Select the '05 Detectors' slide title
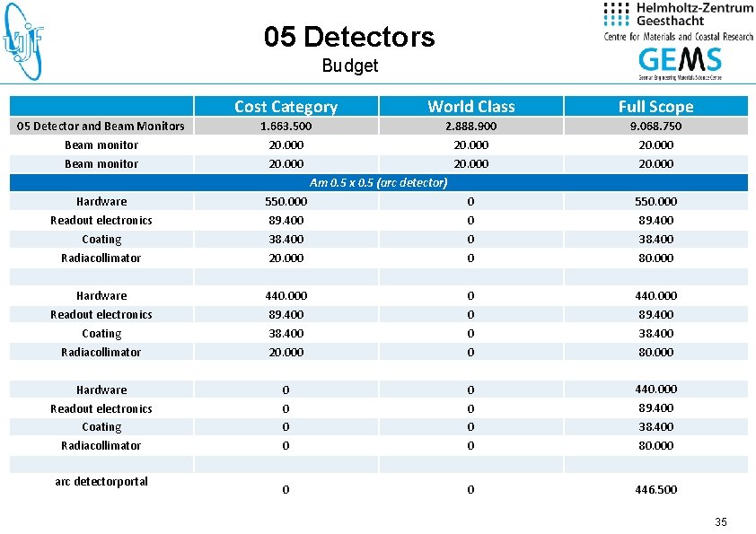 (x=349, y=37)
